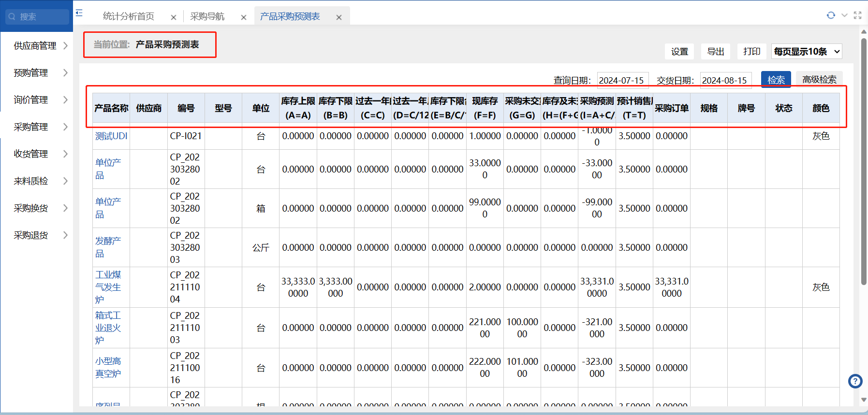The height and width of the screenshot is (415, 868).
Task: Edit the 查询日期 date field
Action: (x=623, y=80)
